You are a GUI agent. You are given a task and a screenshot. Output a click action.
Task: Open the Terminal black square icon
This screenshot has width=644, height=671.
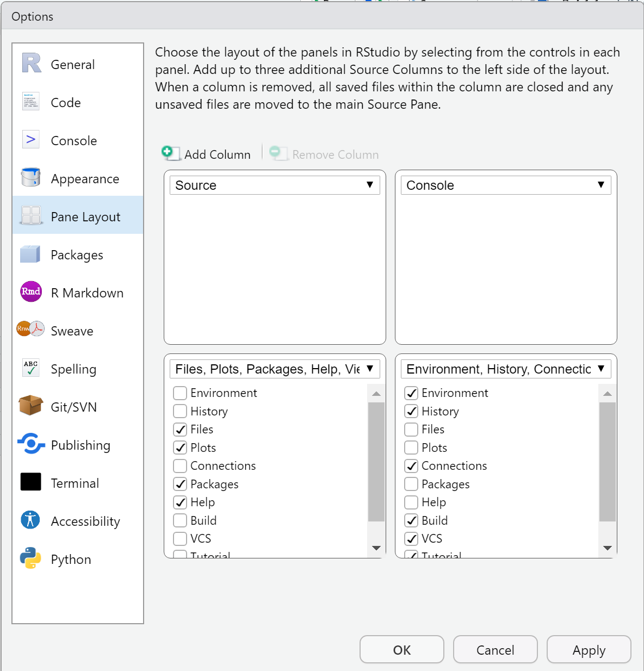click(x=31, y=482)
